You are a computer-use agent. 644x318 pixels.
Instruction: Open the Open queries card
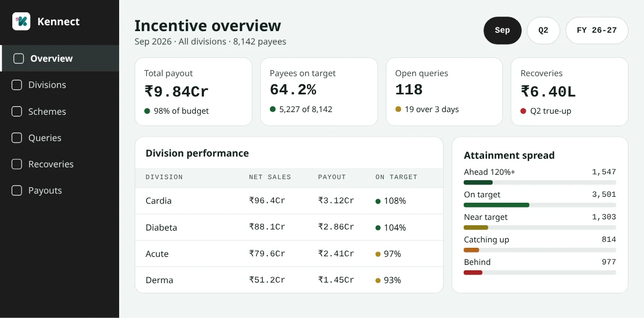[444, 92]
